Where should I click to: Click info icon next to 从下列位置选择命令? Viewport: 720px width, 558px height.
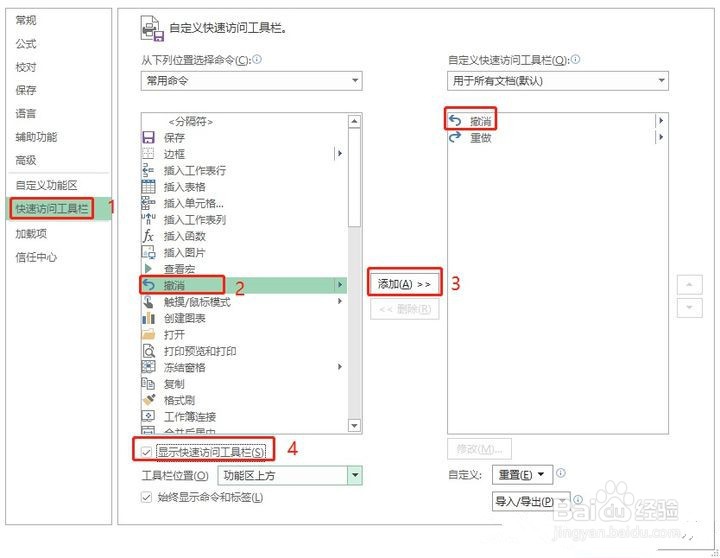(x=257, y=59)
